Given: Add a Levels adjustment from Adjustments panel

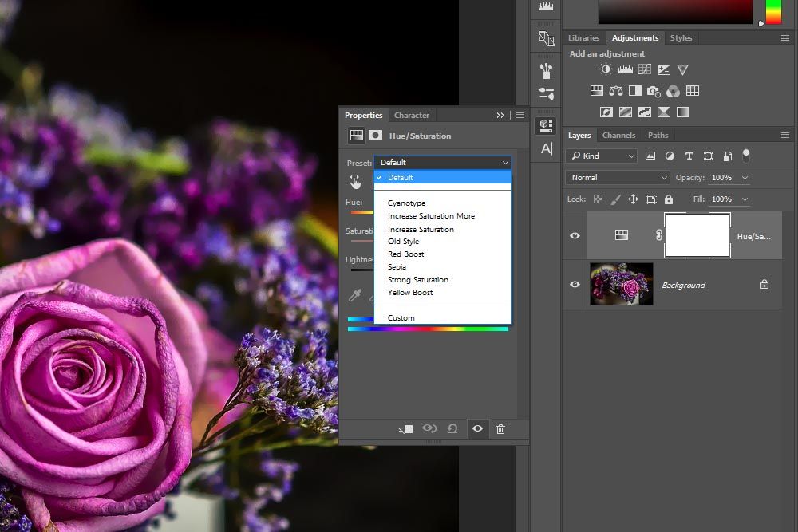Looking at the screenshot, I should tap(625, 70).
